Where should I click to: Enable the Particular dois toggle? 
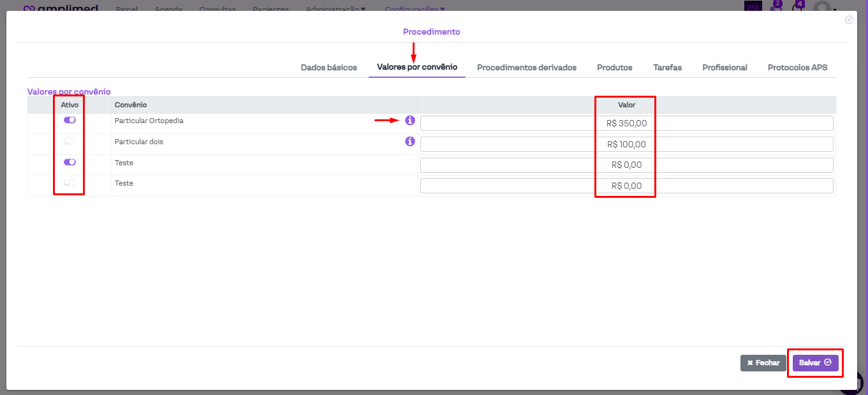point(70,141)
